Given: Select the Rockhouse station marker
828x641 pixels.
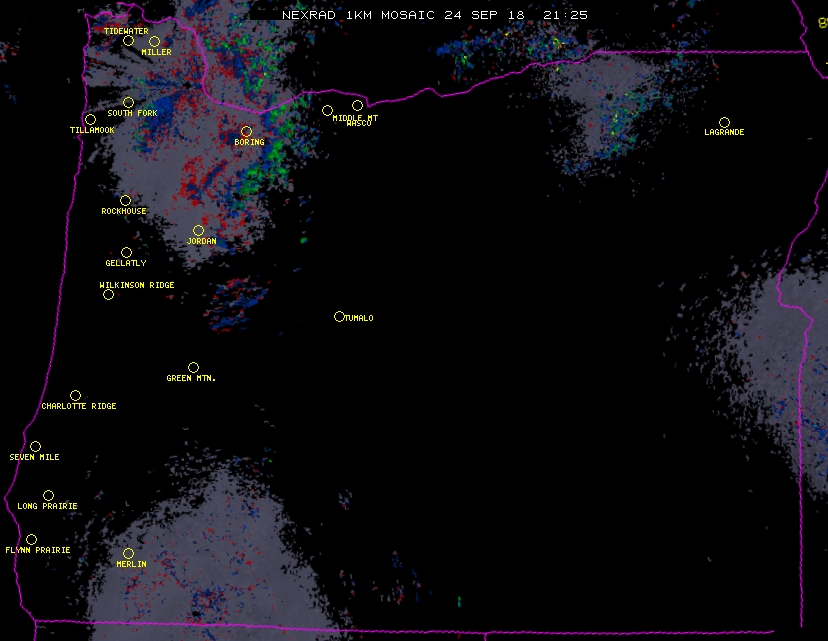Looking at the screenshot, I should [125, 200].
